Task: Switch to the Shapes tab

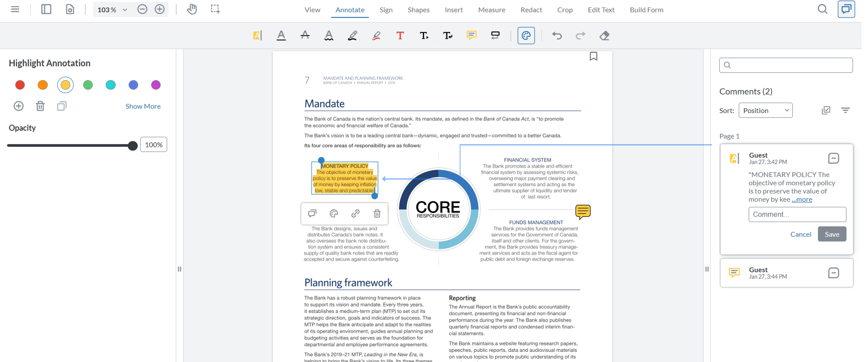Action: (418, 10)
